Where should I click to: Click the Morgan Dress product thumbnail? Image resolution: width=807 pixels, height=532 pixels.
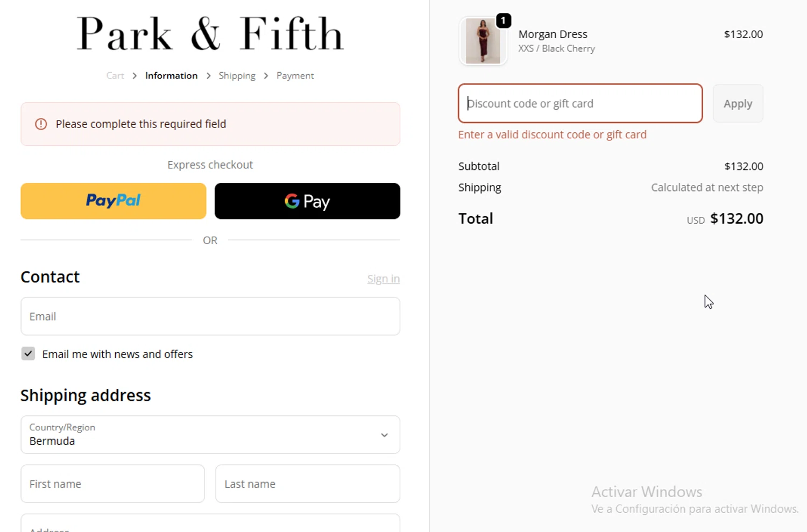click(483, 41)
